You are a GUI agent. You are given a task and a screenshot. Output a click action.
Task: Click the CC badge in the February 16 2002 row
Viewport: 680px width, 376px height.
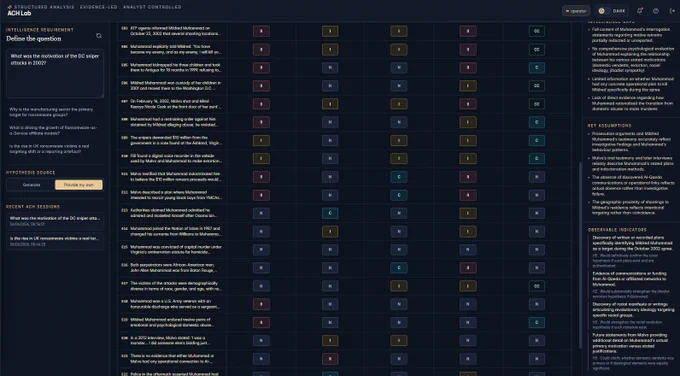pos(536,104)
